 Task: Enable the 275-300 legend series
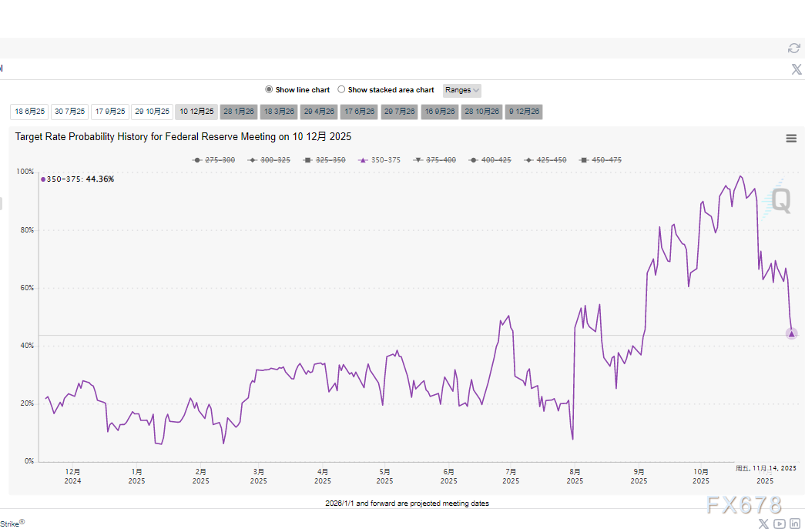coord(214,160)
